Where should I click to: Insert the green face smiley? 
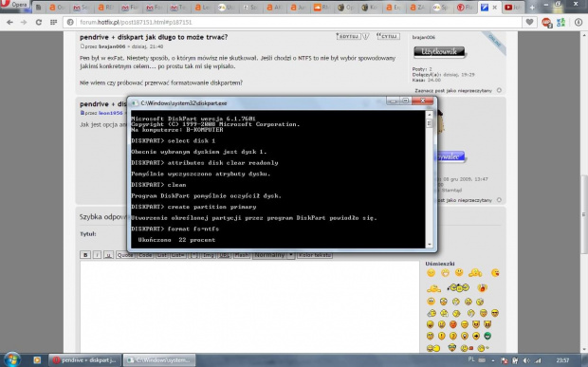pos(487,336)
